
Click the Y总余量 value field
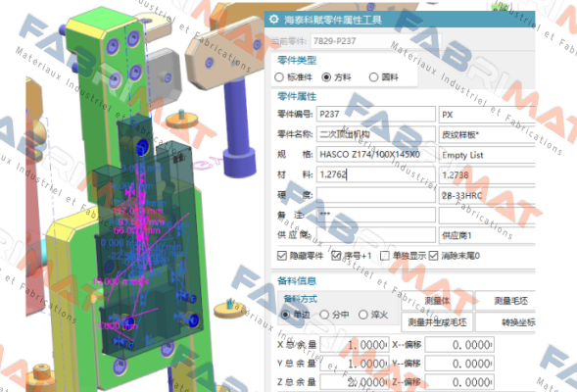[x=355, y=364]
